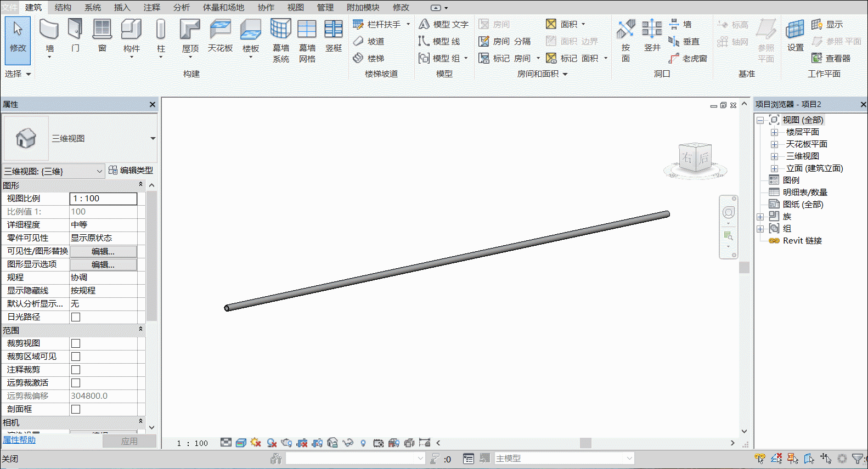Toggle the 裁剪视图 checkbox
The height and width of the screenshot is (469, 868).
tap(76, 343)
